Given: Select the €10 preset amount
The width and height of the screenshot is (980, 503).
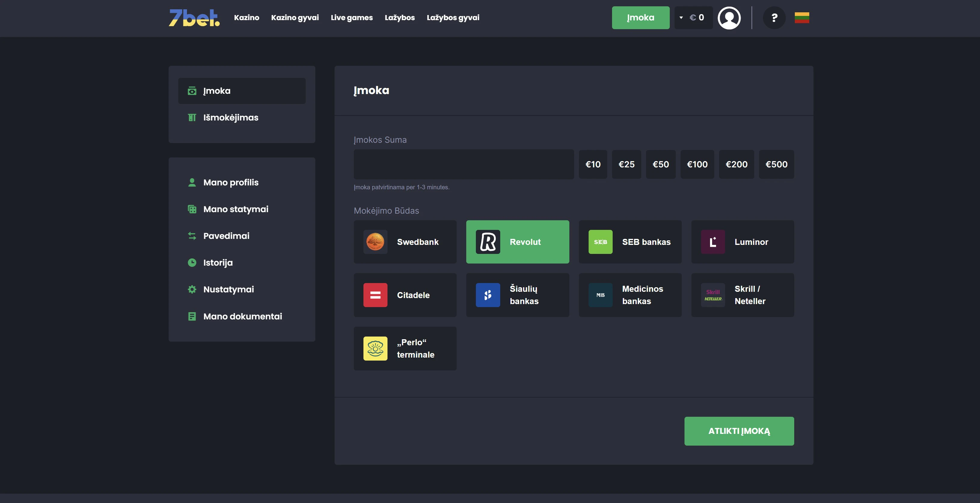Looking at the screenshot, I should (593, 164).
